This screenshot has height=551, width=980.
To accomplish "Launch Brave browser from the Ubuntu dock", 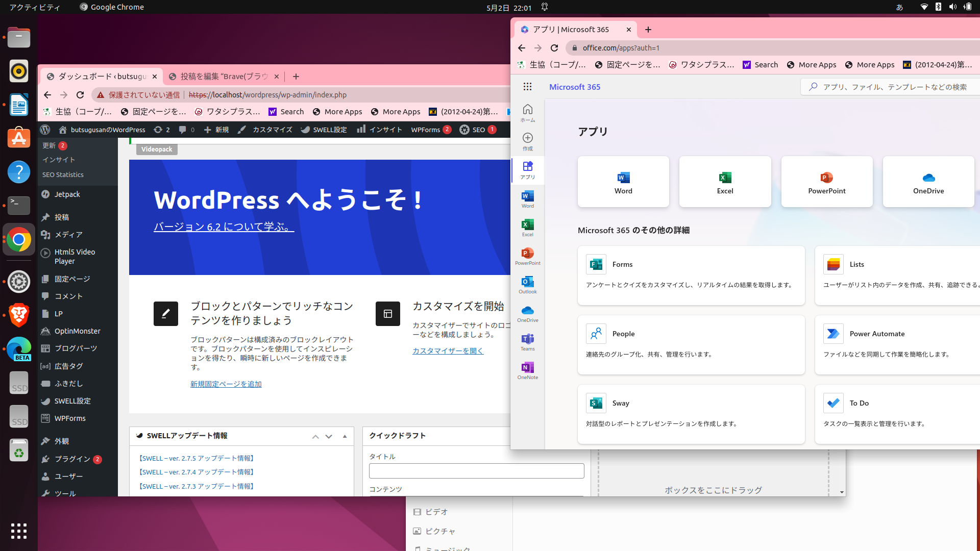I will (19, 315).
